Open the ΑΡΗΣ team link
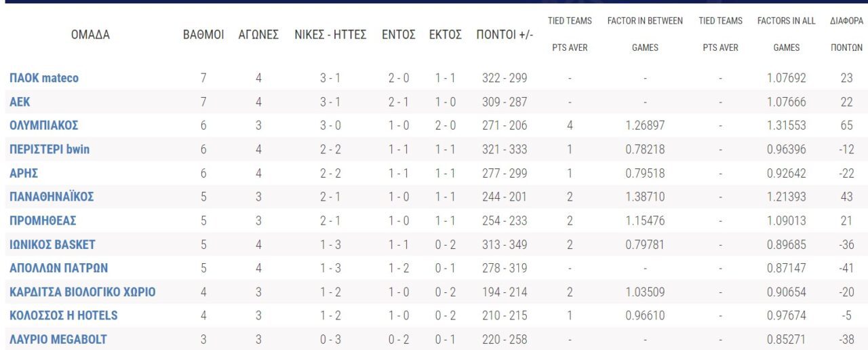Image resolution: width=868 pixels, height=350 pixels. [x=24, y=173]
